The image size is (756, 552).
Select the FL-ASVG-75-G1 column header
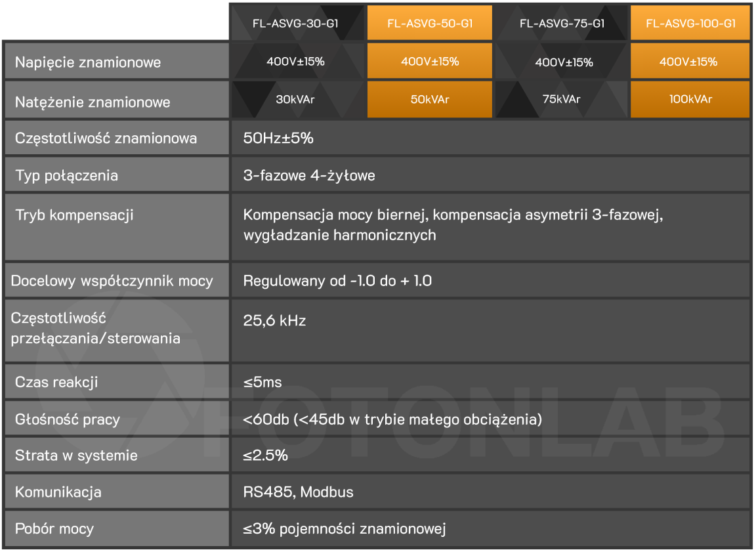(562, 23)
